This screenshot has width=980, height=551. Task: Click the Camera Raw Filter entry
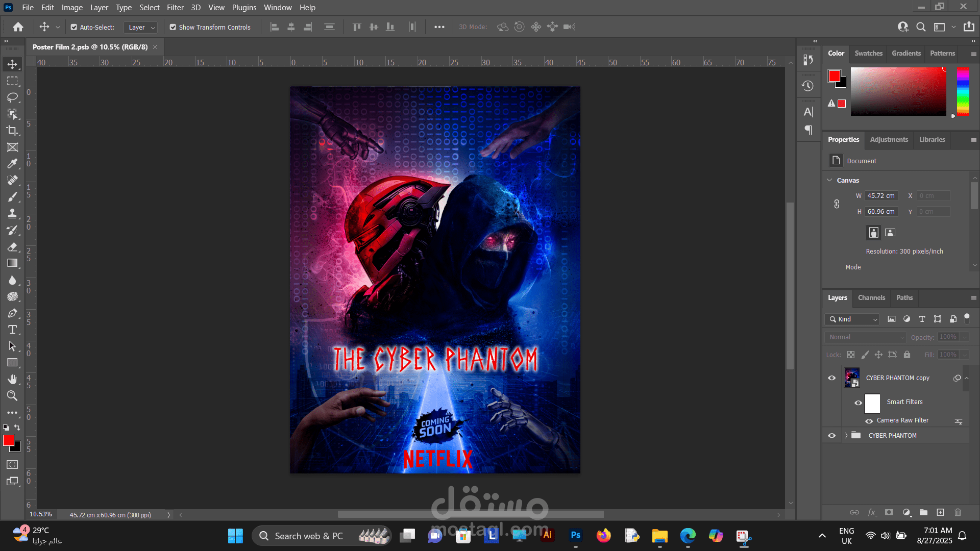point(902,420)
